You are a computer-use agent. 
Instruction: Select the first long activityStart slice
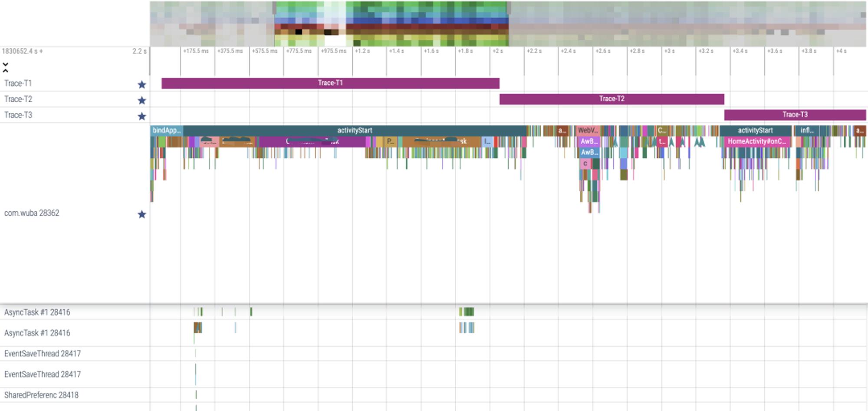(355, 130)
